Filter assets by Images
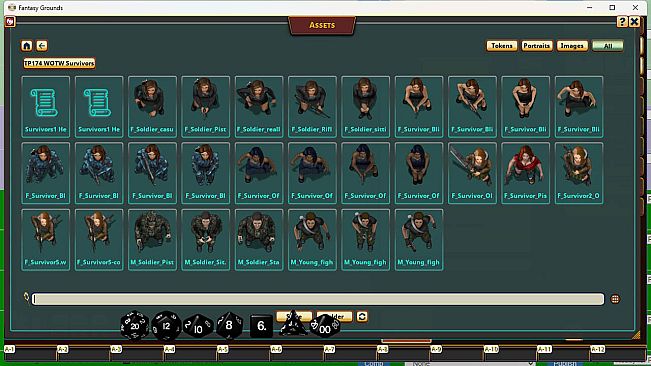Image resolution: width=651 pixels, height=366 pixels. click(572, 46)
